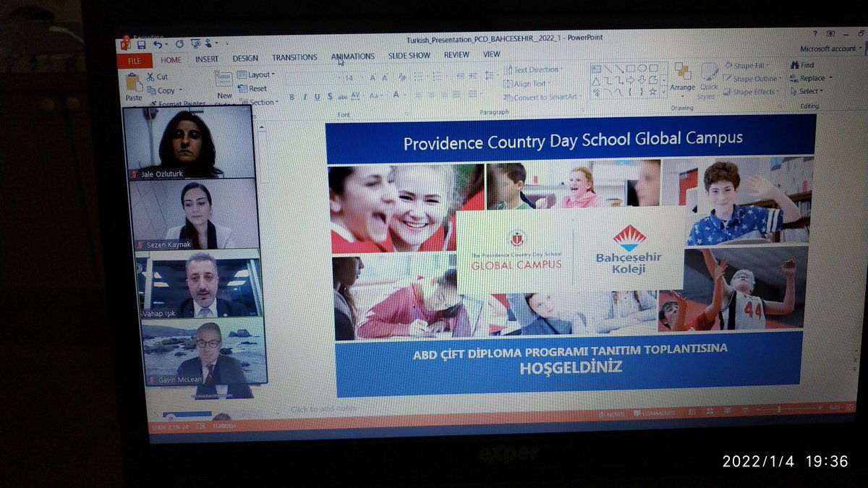Screen dimensions: 868x488
Task: Click Replace in Editing group
Action: pos(812,78)
